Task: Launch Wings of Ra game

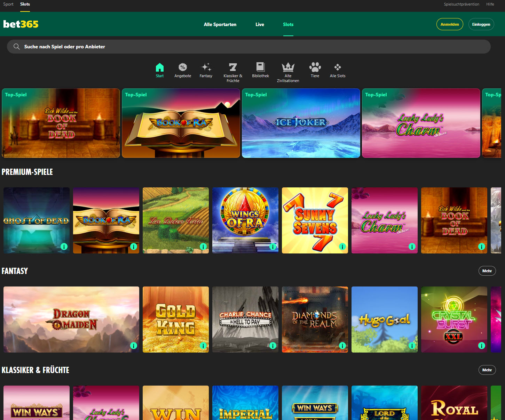Action: point(245,220)
